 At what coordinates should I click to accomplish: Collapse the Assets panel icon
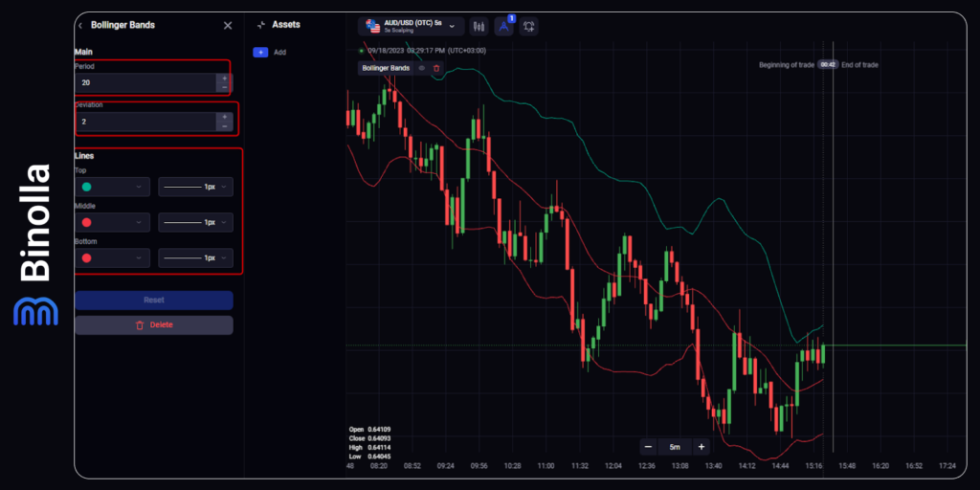pos(261,25)
